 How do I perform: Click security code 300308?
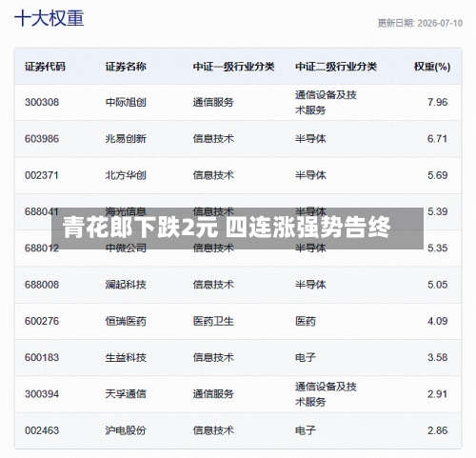(x=42, y=102)
